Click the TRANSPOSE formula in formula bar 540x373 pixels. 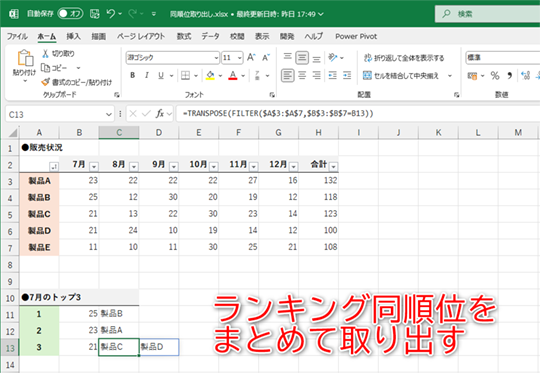(278, 113)
